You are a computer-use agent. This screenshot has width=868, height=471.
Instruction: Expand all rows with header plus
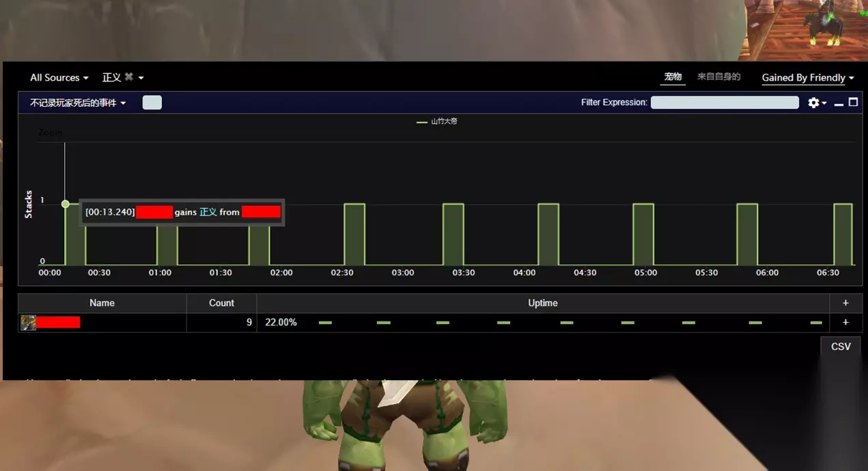click(x=845, y=303)
